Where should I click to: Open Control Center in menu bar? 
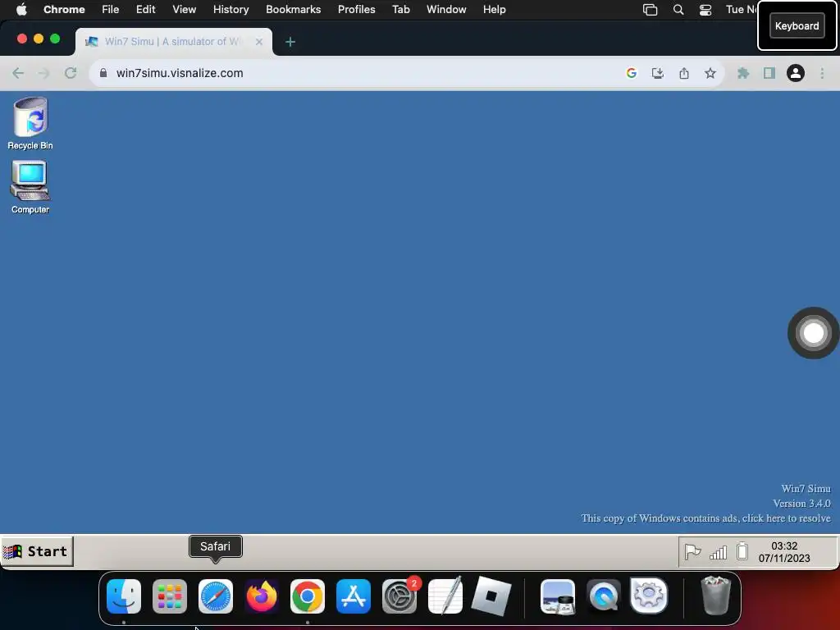(x=705, y=10)
